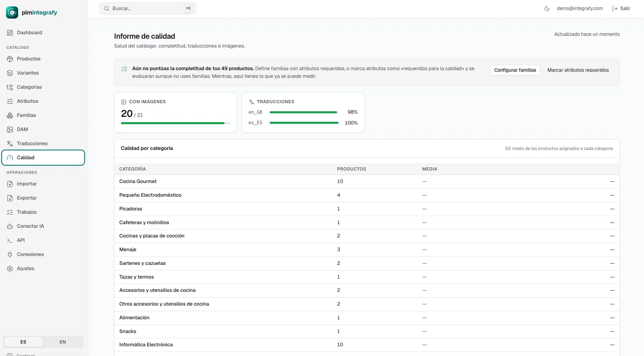
Task: Click the Ajustes gear icon
Action: click(x=10, y=269)
